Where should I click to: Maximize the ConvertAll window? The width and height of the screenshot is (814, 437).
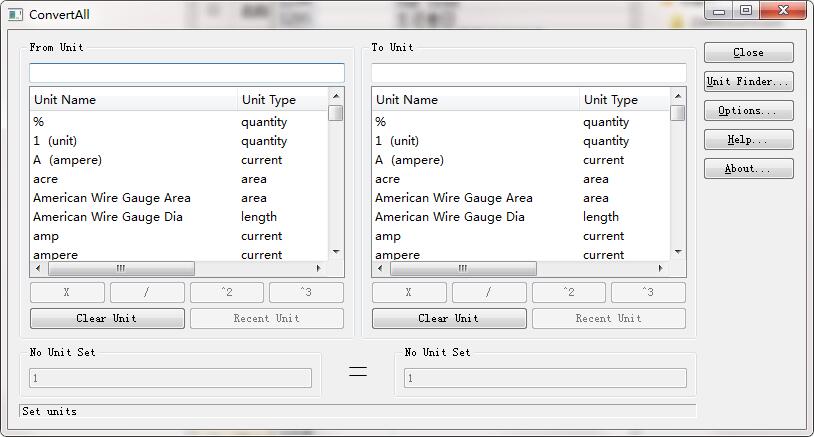746,11
